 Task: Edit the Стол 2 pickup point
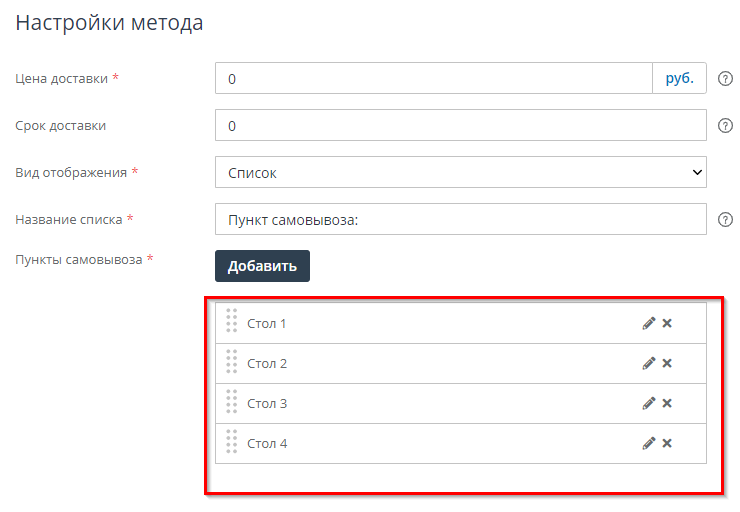(649, 363)
